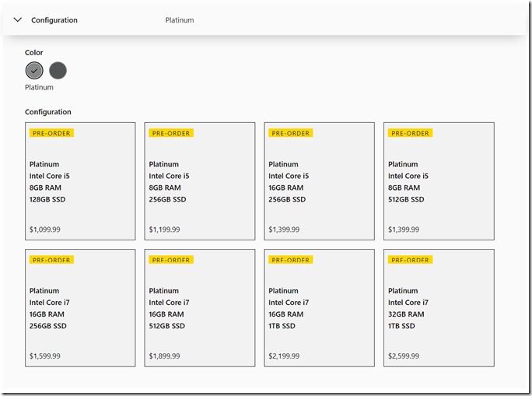Click the Configuration header title

pyautogui.click(x=54, y=20)
